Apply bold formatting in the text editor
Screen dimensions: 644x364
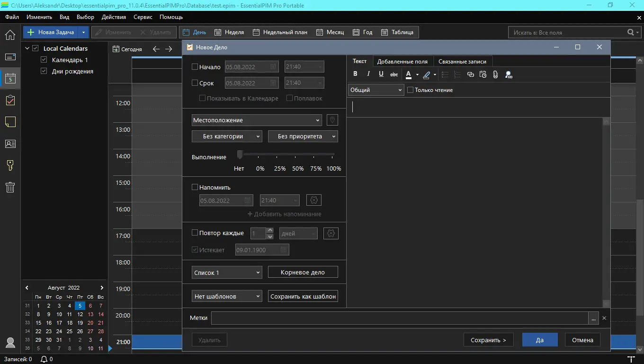pyautogui.click(x=356, y=74)
